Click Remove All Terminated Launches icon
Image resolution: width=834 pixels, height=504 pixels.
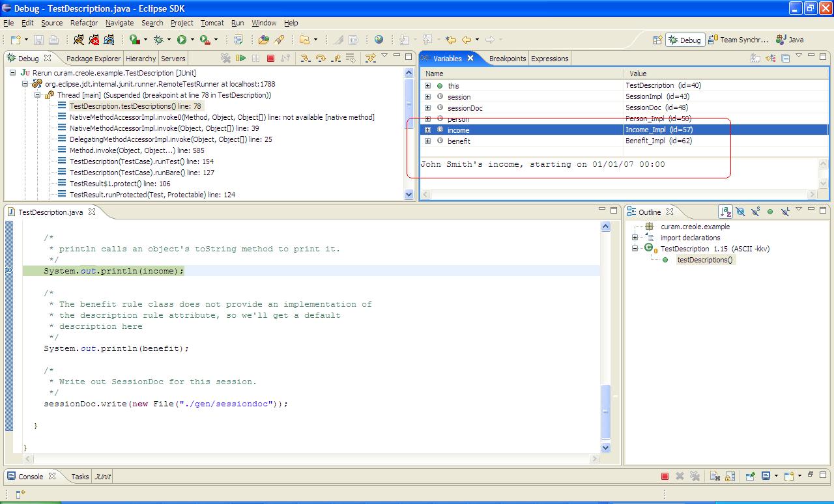(225, 58)
